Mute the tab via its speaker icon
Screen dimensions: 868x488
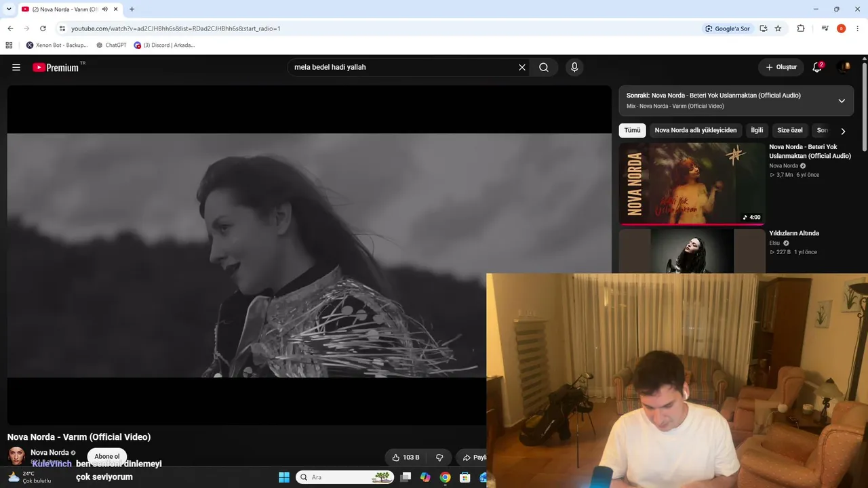[x=105, y=9]
